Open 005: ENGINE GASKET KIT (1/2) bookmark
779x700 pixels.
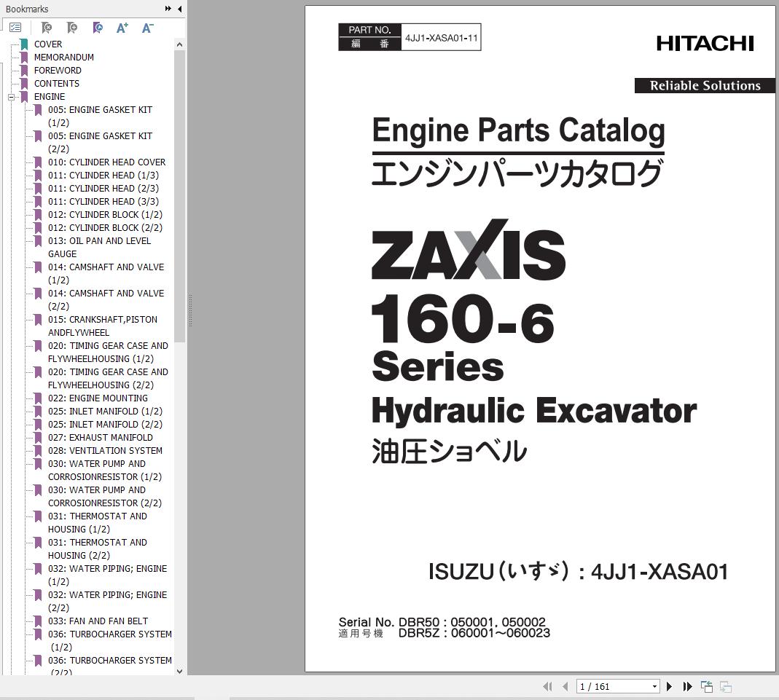click(100, 116)
